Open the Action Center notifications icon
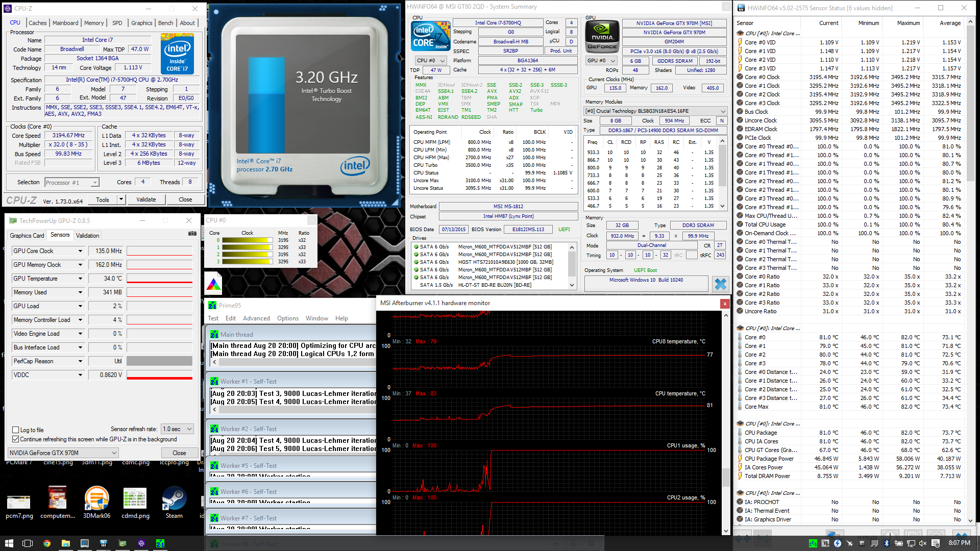Viewport: 980px width, 551px height. 936,543
